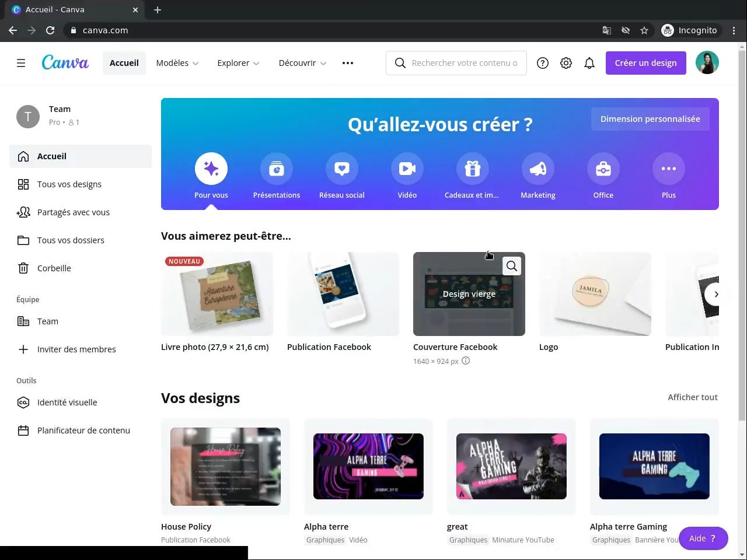747x560 pixels.
Task: Go back in browser history
Action: click(13, 30)
